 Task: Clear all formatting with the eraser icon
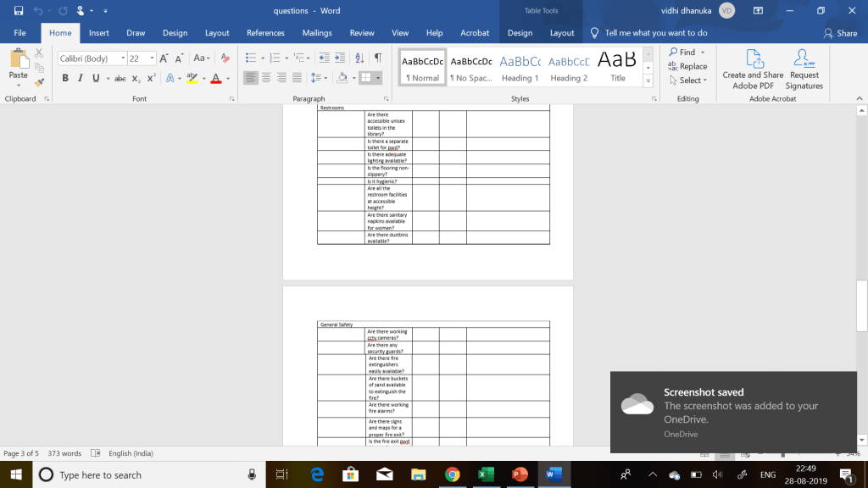click(225, 58)
